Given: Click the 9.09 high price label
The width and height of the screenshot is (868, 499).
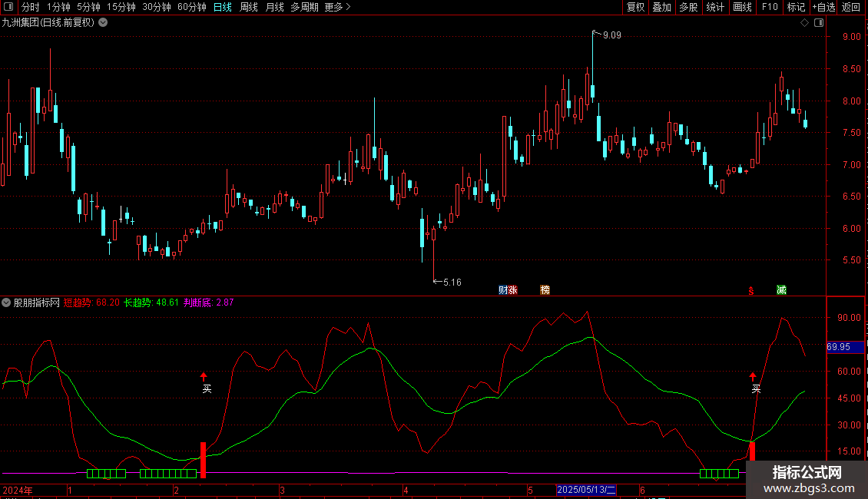Looking at the screenshot, I should pyautogui.click(x=611, y=35).
